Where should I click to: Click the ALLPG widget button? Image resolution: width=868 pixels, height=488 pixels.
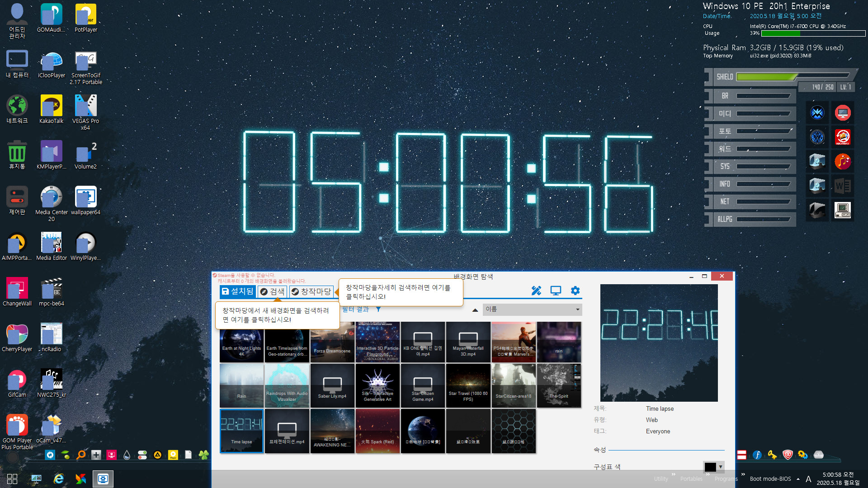point(750,219)
